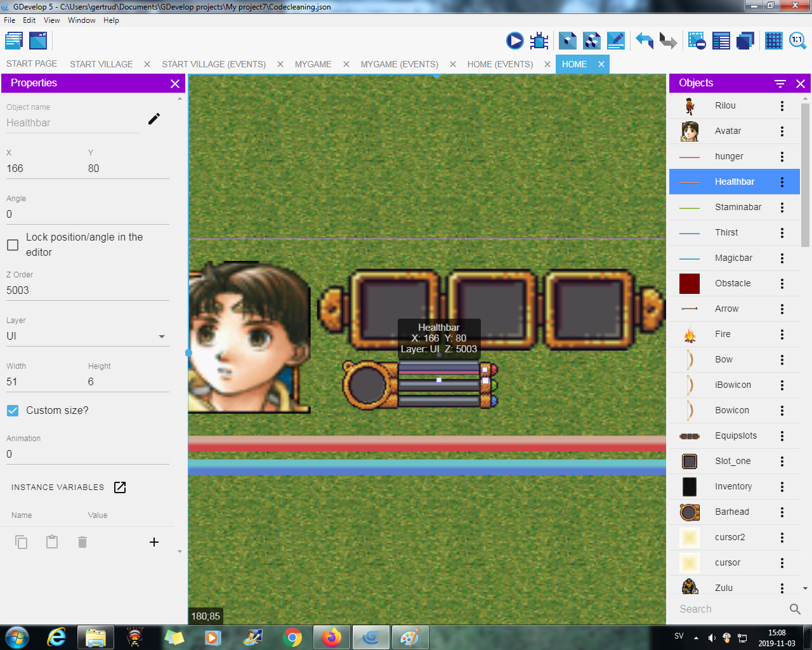Image resolution: width=812 pixels, height=650 pixels.
Task: Switch to the MYGAME (EVENTS) tab
Action: (x=400, y=64)
